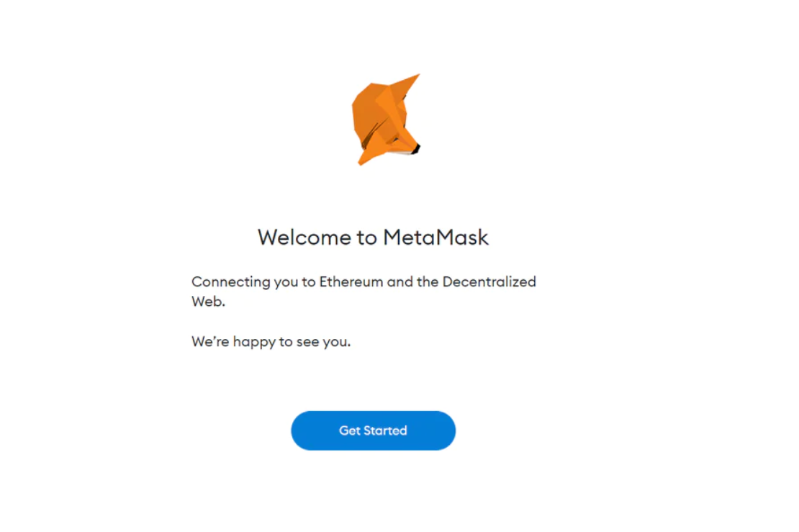The image size is (799, 532).
Task: Click the word 'happy' in the greeting
Action: click(x=254, y=343)
